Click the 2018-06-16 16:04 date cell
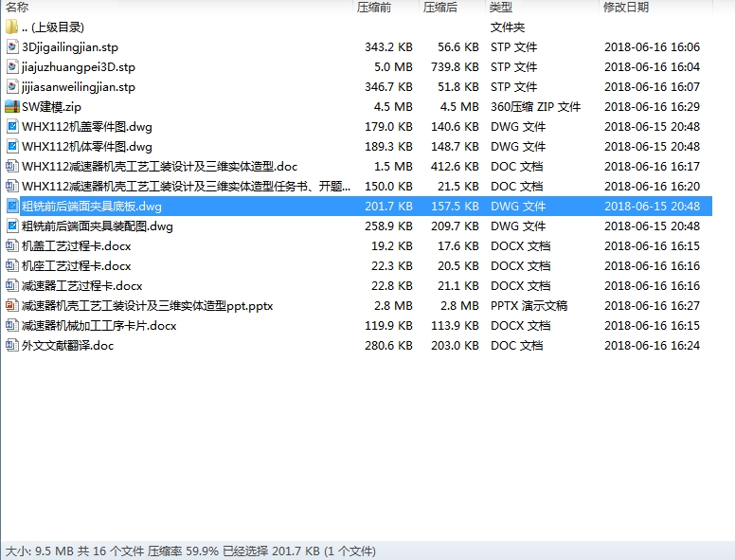 click(652, 67)
